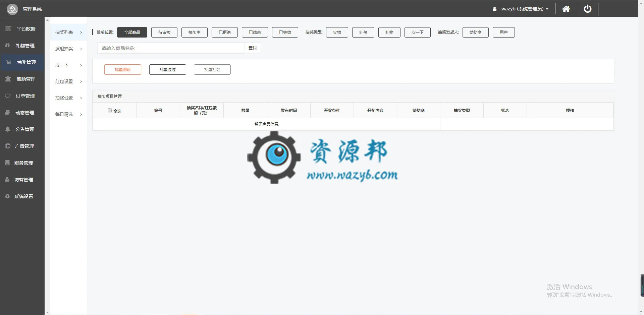Image resolution: width=644 pixels, height=315 pixels.
Task: Select the 全部商品 filter button
Action: (132, 32)
